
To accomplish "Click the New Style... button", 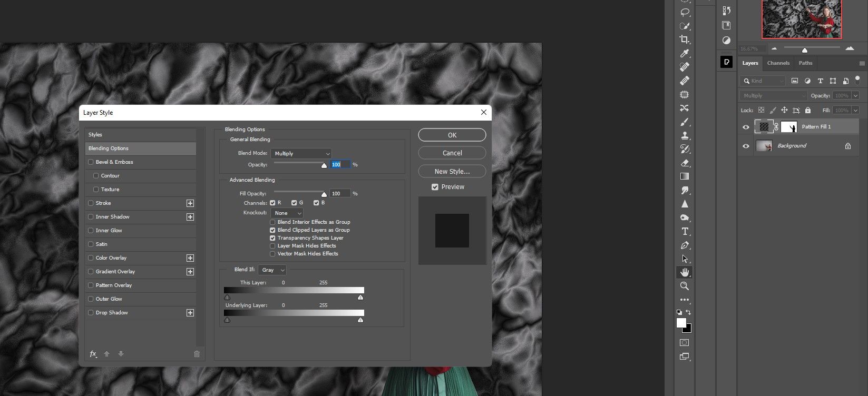I will click(452, 172).
